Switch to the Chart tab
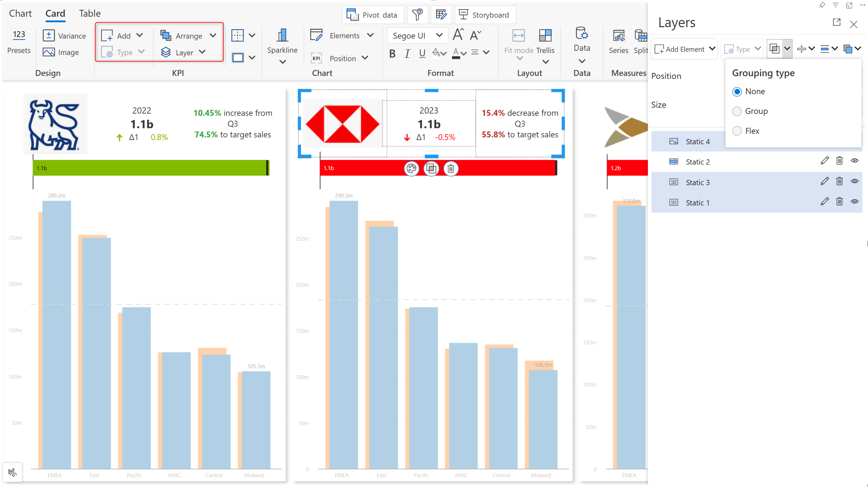This screenshot has height=487, width=868. pos(20,13)
